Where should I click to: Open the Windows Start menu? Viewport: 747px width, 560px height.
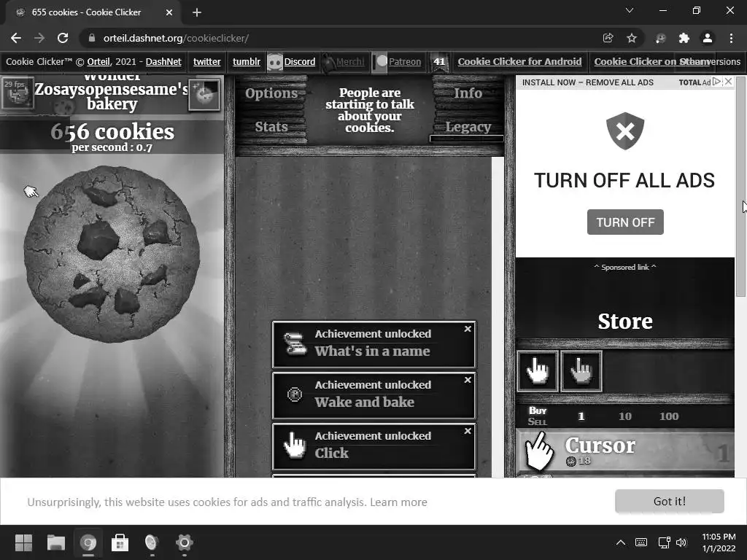click(x=23, y=542)
